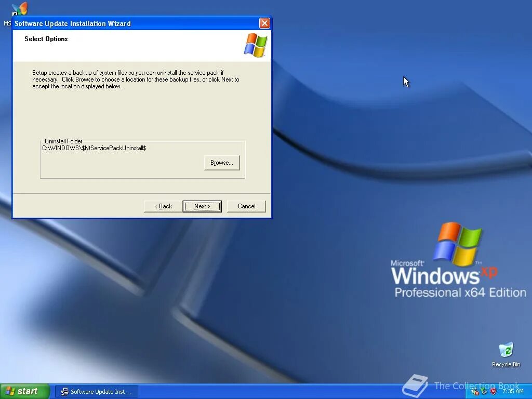Click the network disconnected tray icon
Screen dimensions: 532x399
click(x=475, y=392)
